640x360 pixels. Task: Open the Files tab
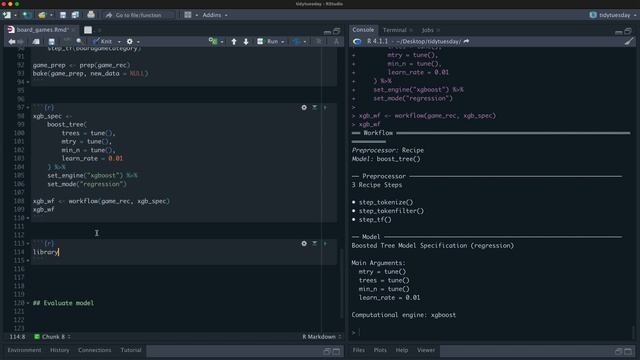tap(358, 350)
